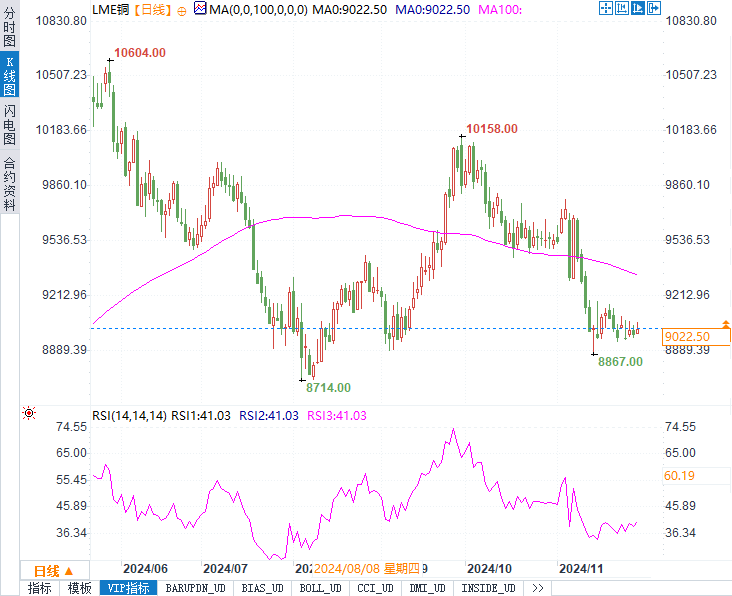The image size is (732, 596).
Task: Open the MA indicator chart icon
Action: pos(200,8)
